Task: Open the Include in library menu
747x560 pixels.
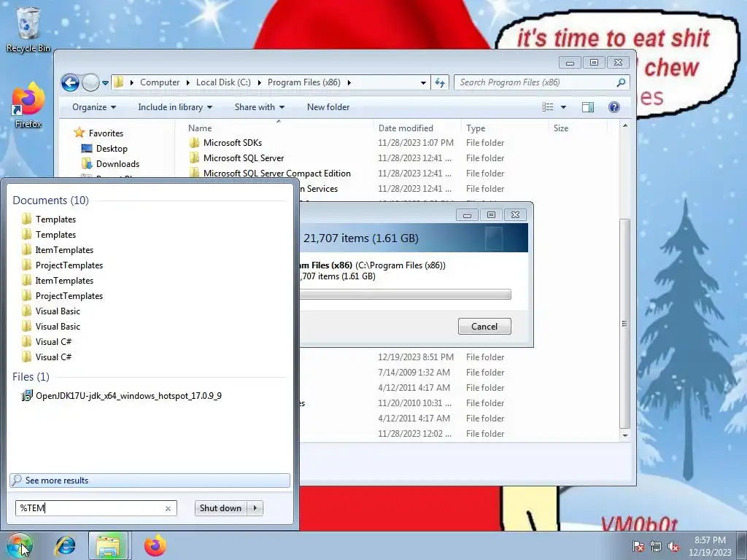Action: 175,107
